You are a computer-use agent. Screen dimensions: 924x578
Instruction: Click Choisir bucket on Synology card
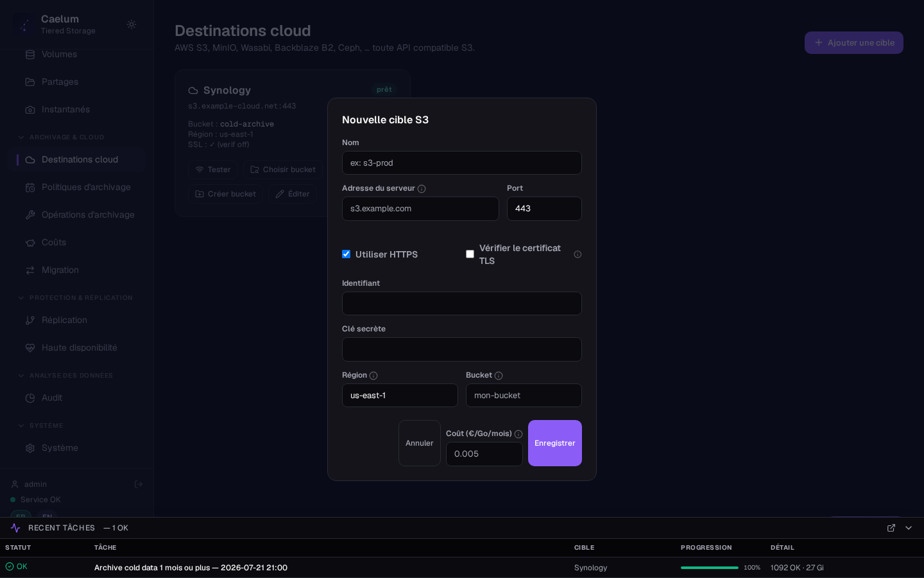[283, 170]
